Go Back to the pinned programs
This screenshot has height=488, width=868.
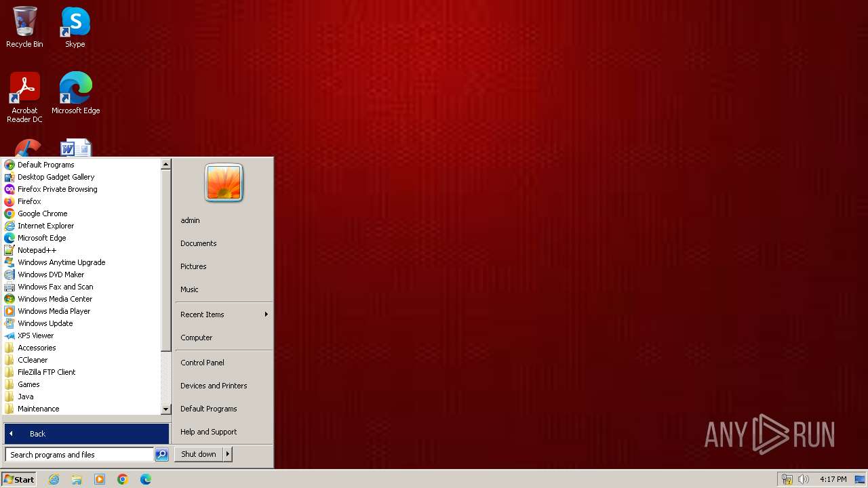(x=87, y=434)
